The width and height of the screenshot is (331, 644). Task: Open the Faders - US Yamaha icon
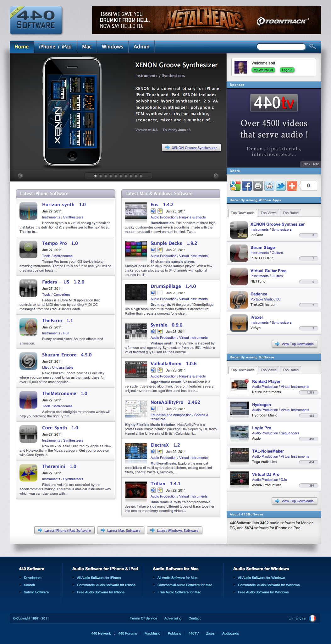click(29, 288)
